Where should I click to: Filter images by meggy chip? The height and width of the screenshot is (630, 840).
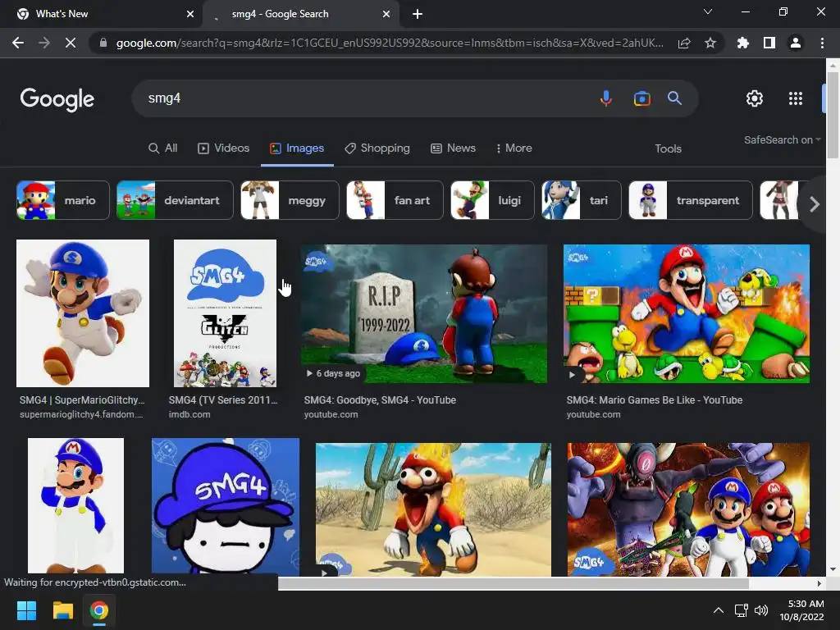pyautogui.click(x=290, y=200)
